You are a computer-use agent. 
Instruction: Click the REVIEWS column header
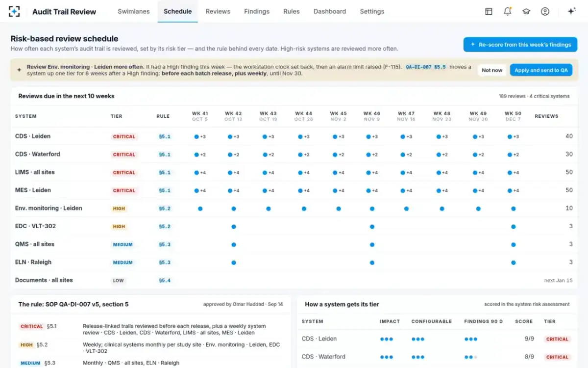pos(546,116)
